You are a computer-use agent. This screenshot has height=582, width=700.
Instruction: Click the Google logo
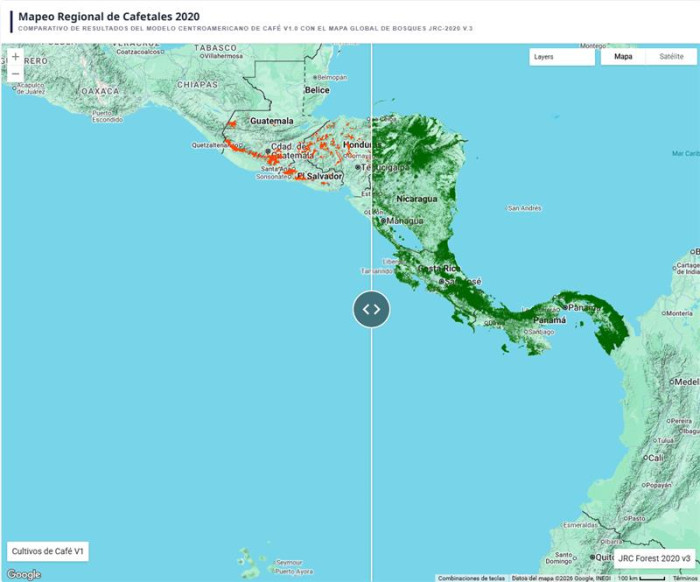pos(24,574)
